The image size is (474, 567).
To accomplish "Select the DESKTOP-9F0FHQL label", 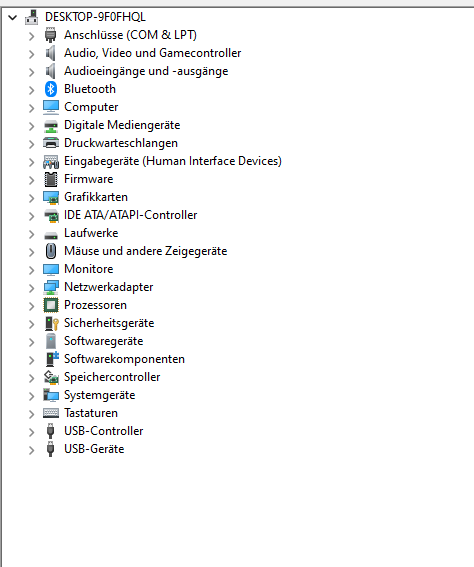I will pyautogui.click(x=95, y=17).
